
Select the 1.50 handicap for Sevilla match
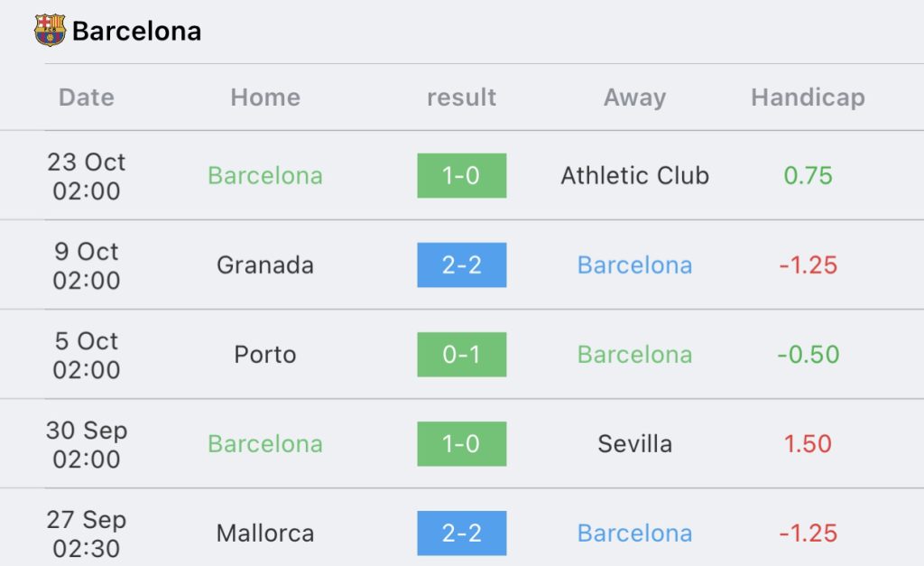click(808, 444)
